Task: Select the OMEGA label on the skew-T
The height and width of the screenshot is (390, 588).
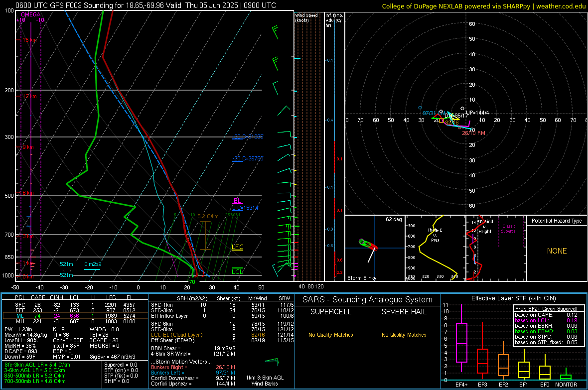Action: (x=31, y=14)
